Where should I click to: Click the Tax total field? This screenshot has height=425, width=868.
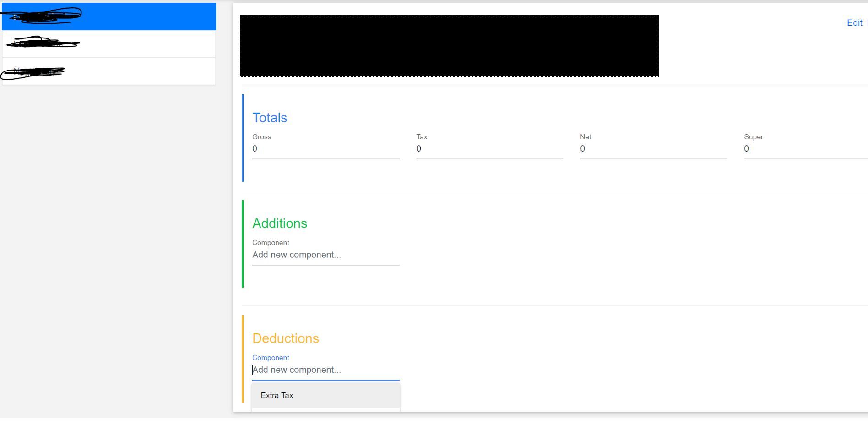(x=489, y=149)
